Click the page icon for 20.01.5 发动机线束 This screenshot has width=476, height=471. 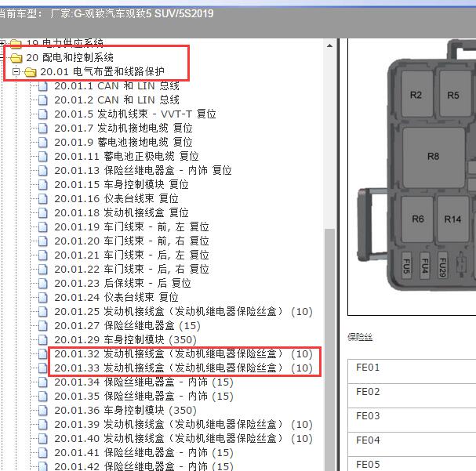(x=43, y=114)
